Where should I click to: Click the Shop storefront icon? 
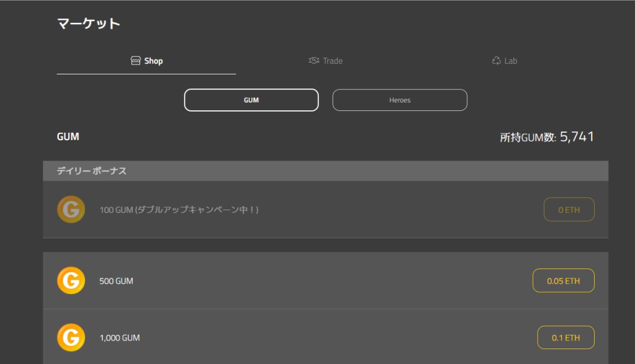[136, 61]
